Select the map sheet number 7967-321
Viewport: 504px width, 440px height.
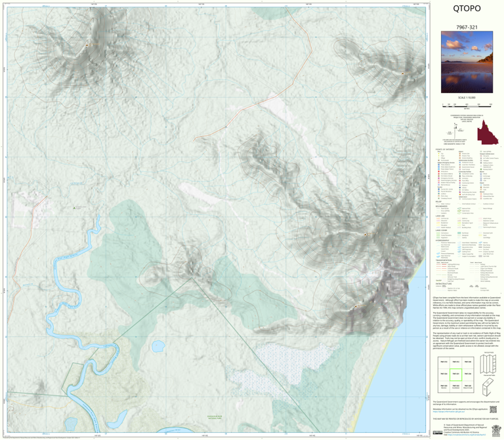point(467,28)
